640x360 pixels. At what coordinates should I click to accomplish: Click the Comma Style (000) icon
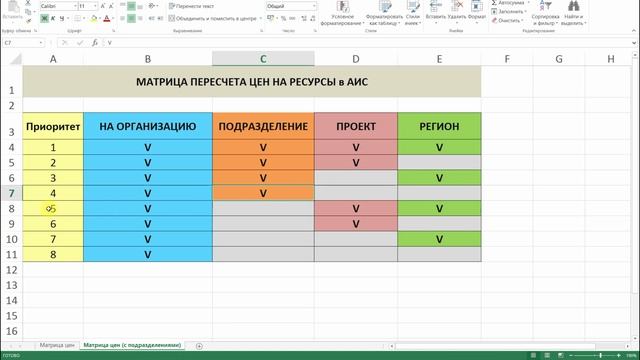(292, 18)
